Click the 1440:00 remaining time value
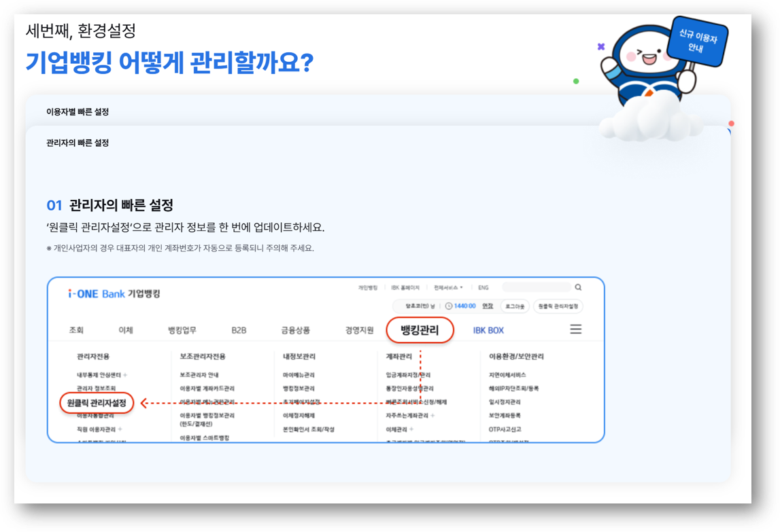Screen dimensions: 780x532 (x=464, y=306)
